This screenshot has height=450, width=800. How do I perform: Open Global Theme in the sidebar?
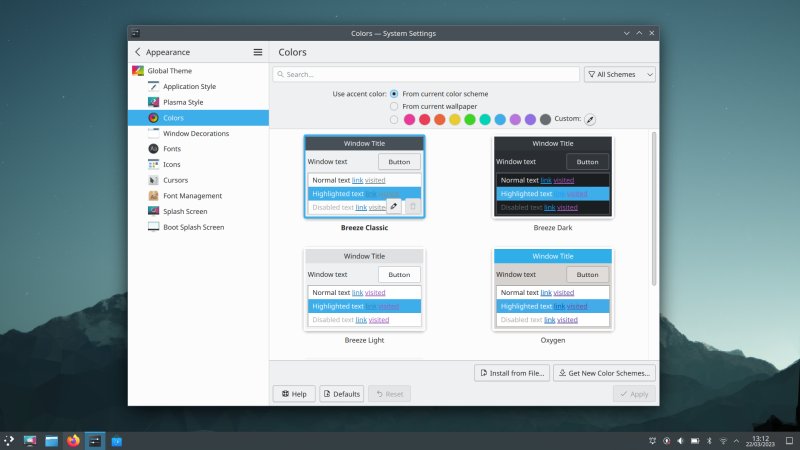pyautogui.click(x=169, y=71)
